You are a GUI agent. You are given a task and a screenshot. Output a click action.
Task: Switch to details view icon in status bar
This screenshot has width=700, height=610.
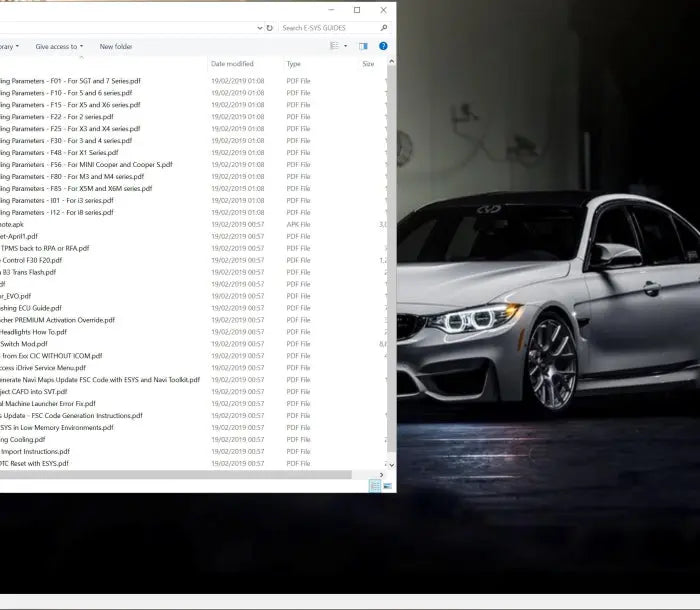coord(375,486)
